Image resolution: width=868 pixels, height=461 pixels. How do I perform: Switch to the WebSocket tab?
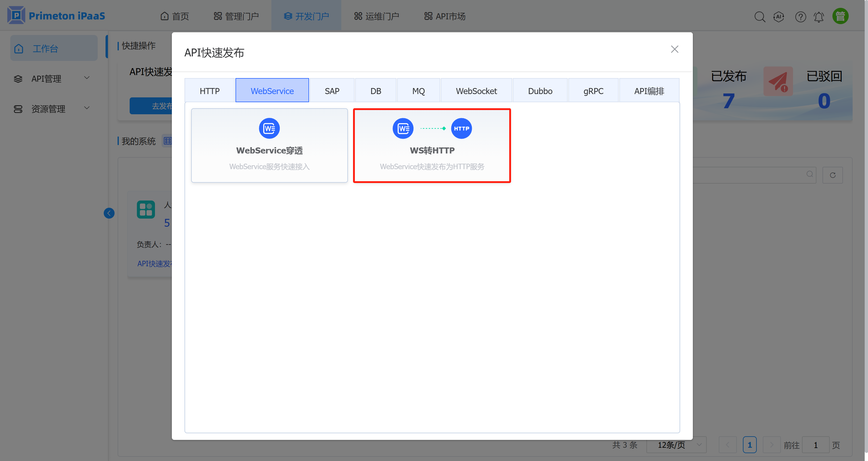pos(476,91)
